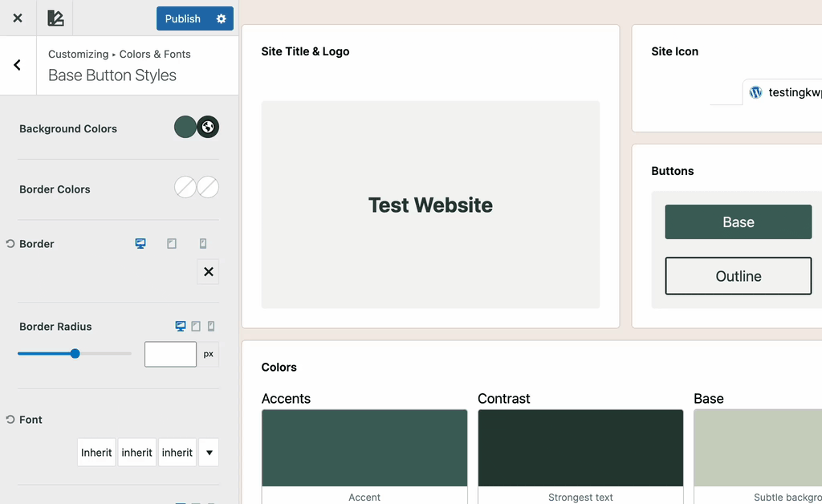
Task: Click the Border Radius slider handle
Action: point(75,353)
